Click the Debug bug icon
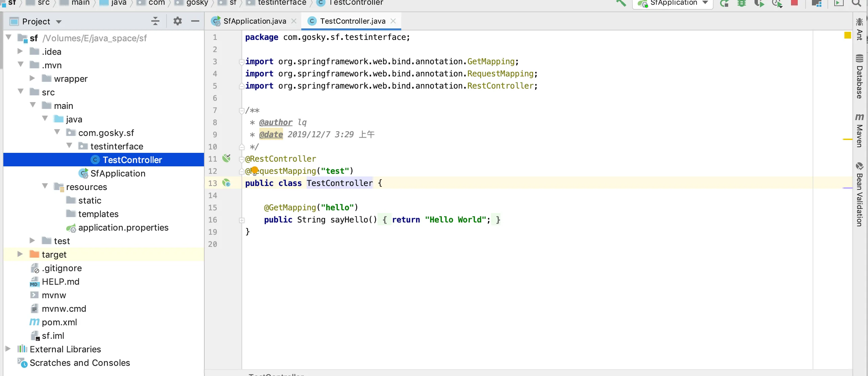The width and height of the screenshot is (868, 376). [742, 3]
